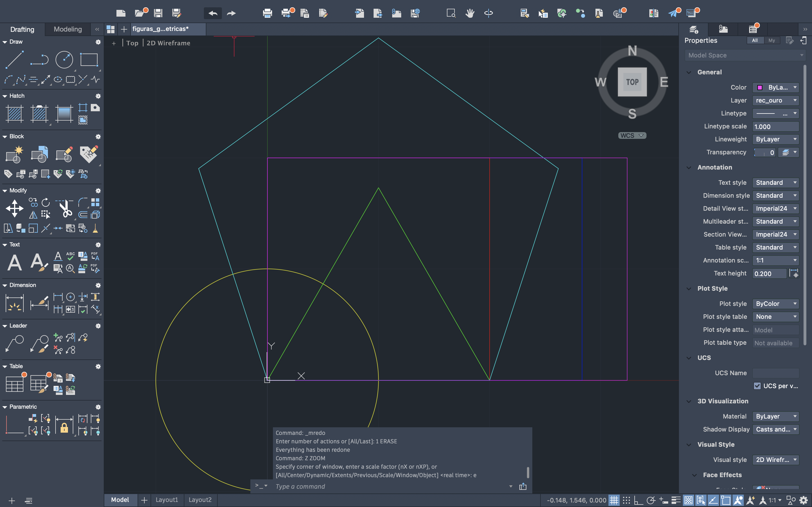Open the WCS coordinate system dropdown

pos(632,135)
